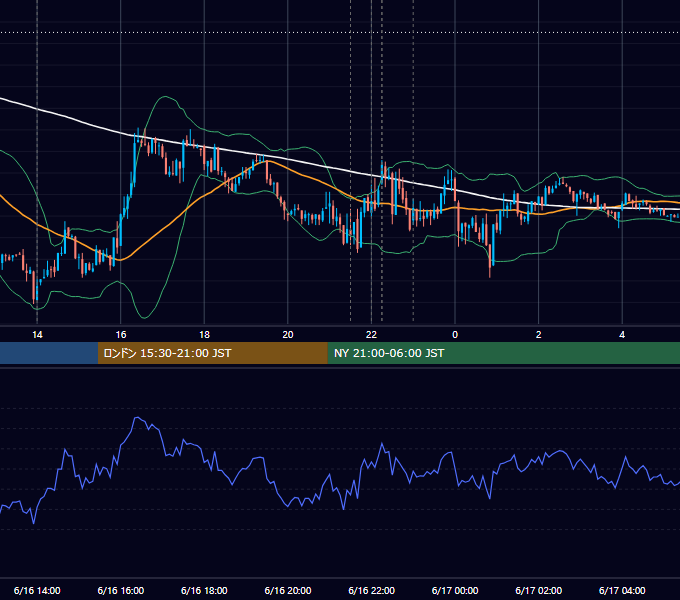
Task: Click the 6/16 22:00 date label
Action: (372, 590)
